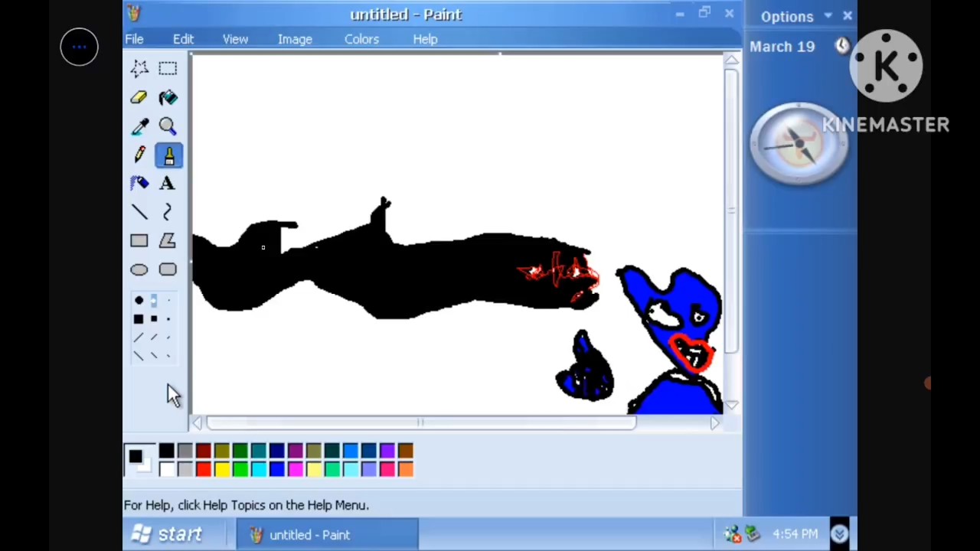The image size is (980, 551).
Task: Select the smallest round brush shape
Action: coord(168,300)
